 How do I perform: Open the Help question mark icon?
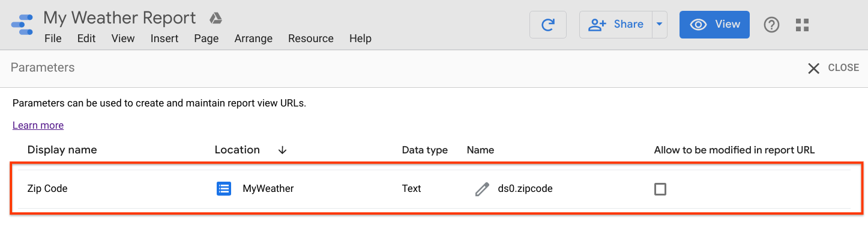tap(771, 25)
